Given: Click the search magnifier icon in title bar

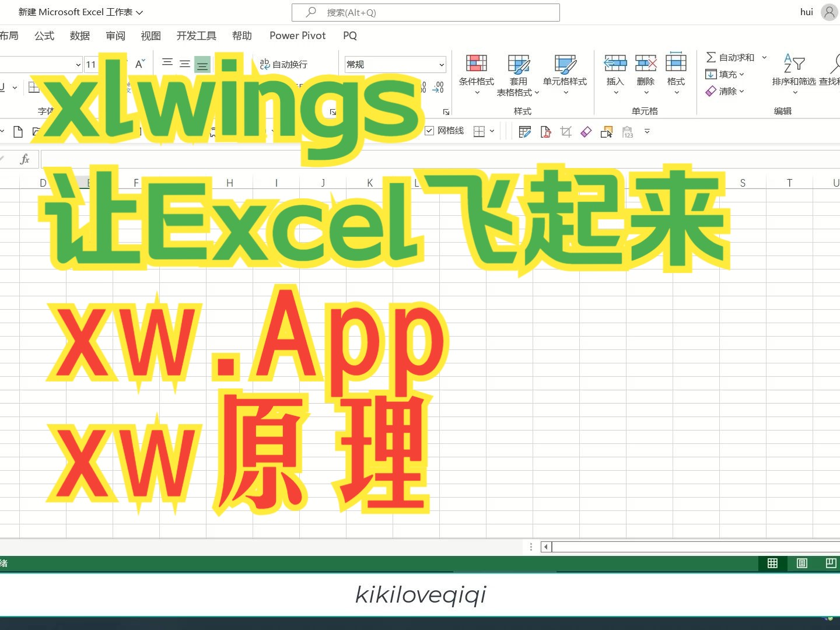Looking at the screenshot, I should (311, 12).
